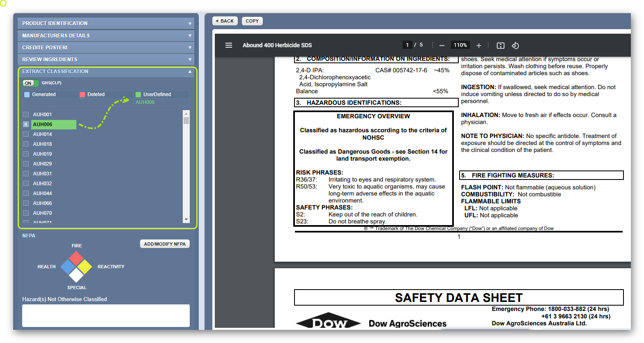Check the AUH031 checkbox
Screen dimensions: 644x343
(x=26, y=174)
